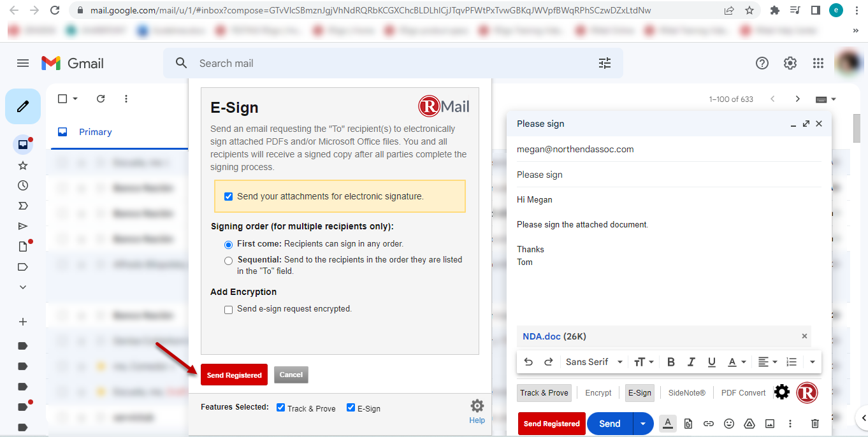868x437 pixels.
Task: Remove the NDA.doc attachment
Action: [x=804, y=336]
